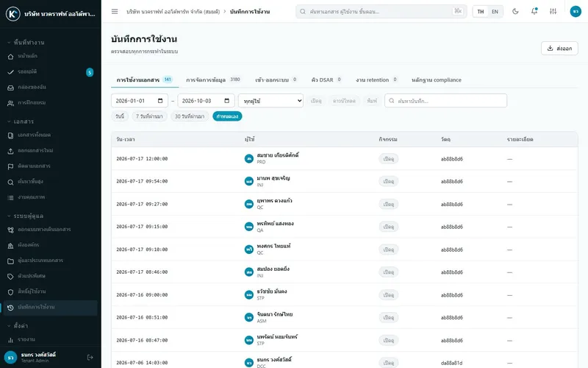Open Advanced Search magnifier in sidebar
The image size is (588, 368).
(x=10, y=182)
